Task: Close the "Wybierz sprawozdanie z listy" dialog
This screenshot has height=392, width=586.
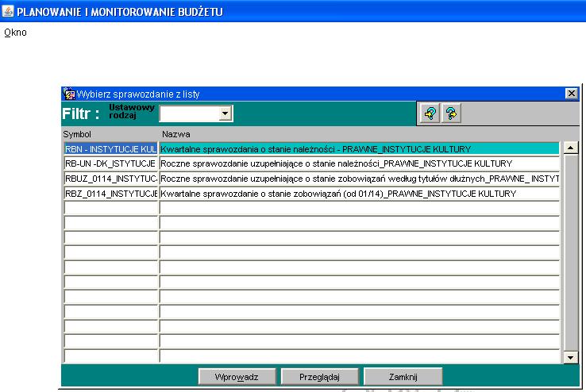Action: tap(572, 94)
